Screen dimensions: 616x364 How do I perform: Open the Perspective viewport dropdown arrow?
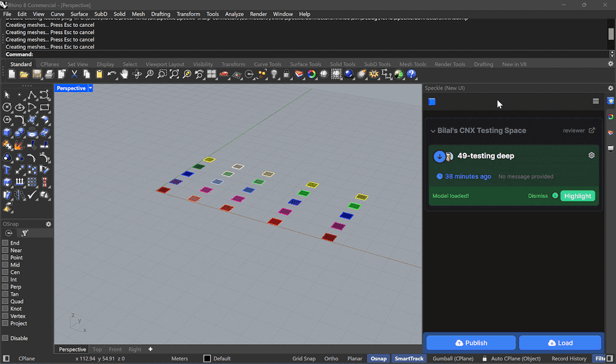(x=90, y=88)
